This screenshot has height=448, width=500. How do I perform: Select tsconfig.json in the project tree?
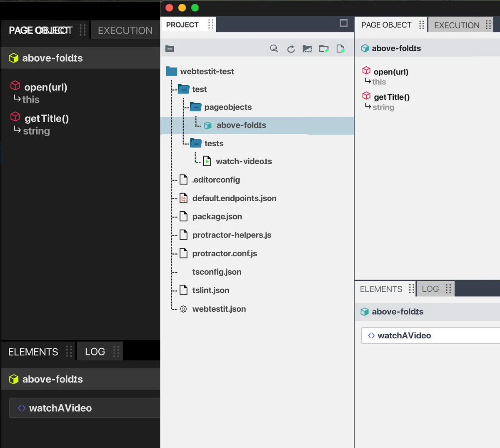(x=217, y=272)
